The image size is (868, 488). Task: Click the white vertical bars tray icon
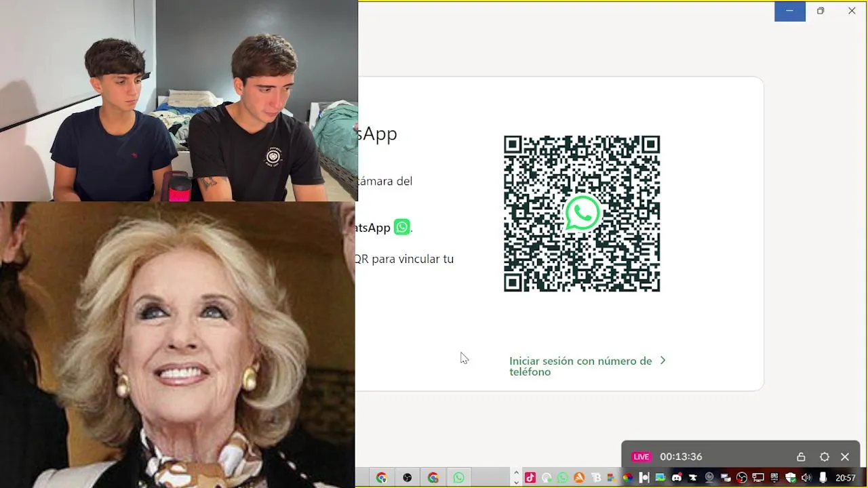[x=644, y=478]
